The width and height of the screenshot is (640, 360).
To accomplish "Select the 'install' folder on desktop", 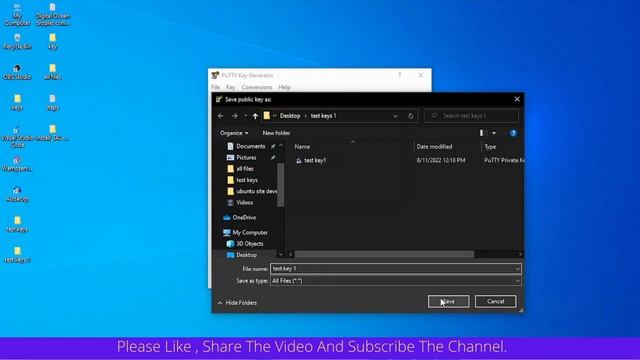I will 52,133.
